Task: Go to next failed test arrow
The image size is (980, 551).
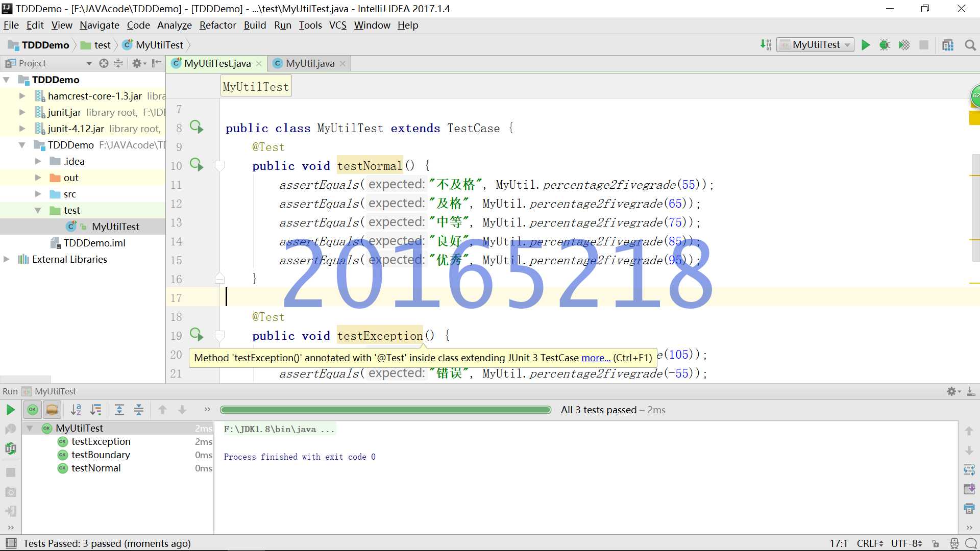Action: pyautogui.click(x=182, y=410)
